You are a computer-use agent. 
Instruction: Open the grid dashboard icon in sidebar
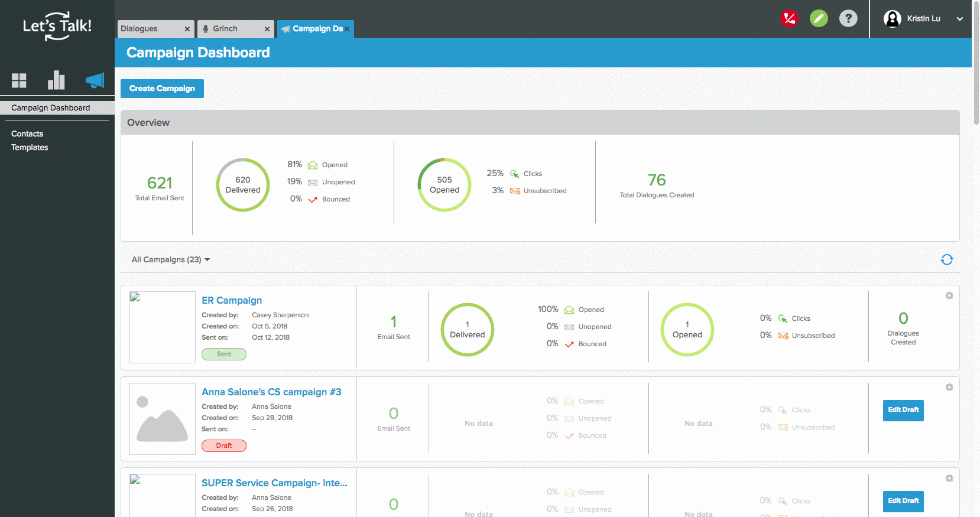[19, 80]
